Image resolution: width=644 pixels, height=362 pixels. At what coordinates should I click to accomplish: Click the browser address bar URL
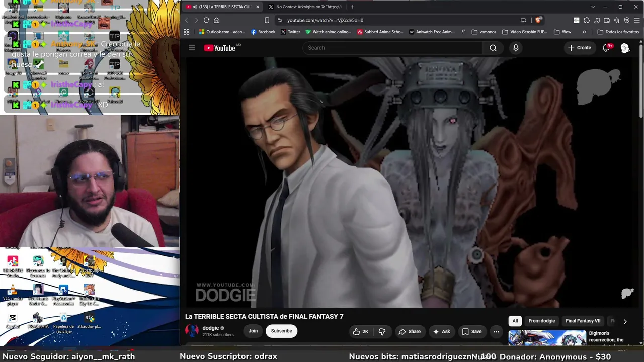pos(325,20)
